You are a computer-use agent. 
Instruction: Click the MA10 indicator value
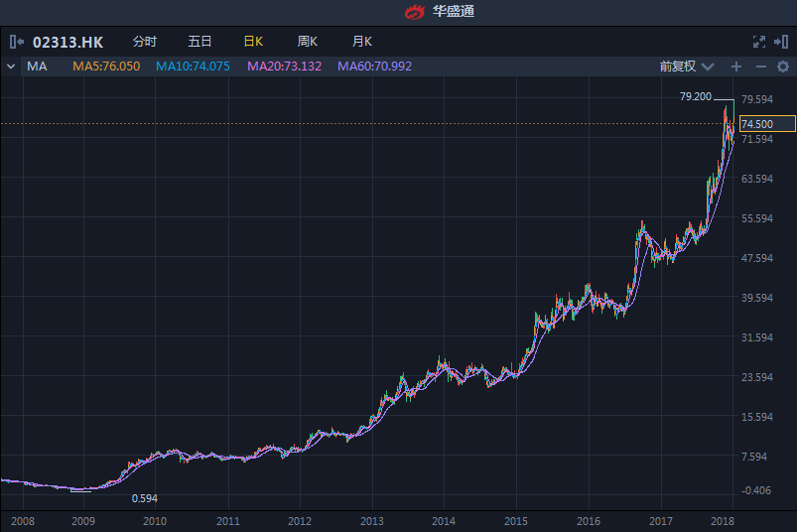[193, 66]
